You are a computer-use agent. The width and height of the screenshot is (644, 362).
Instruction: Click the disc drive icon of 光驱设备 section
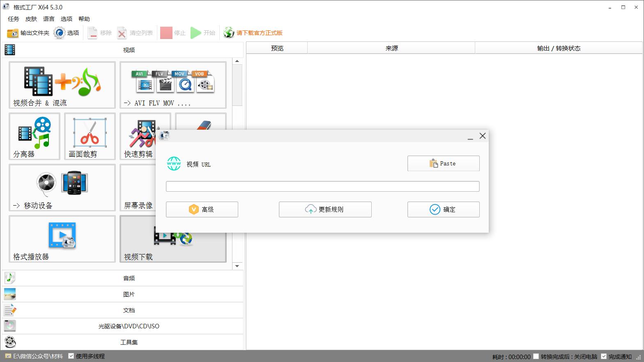tap(10, 326)
